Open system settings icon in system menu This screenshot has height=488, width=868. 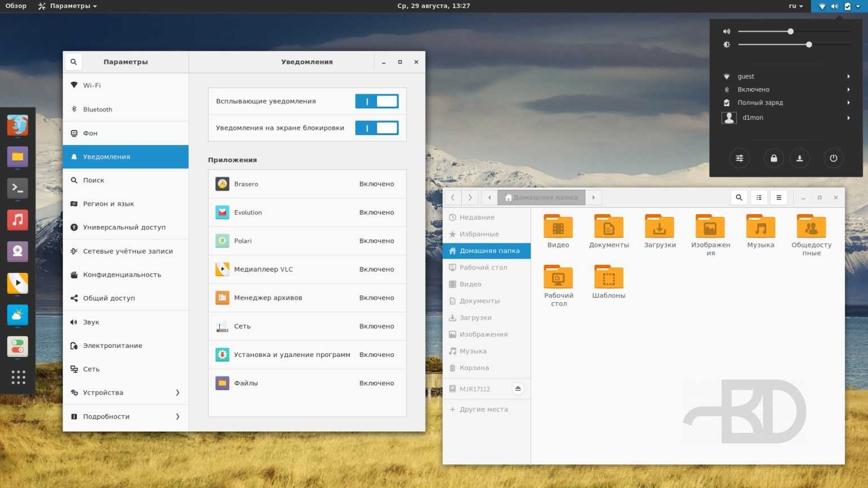tap(739, 158)
